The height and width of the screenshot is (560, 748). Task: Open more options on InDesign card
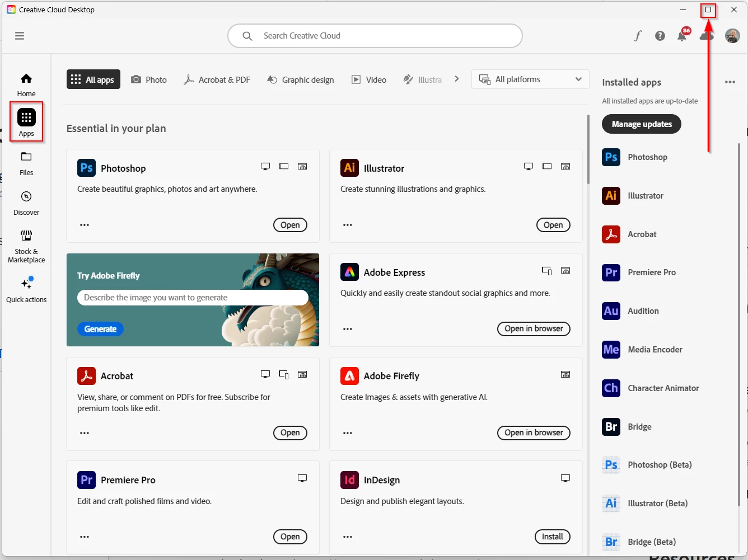click(x=348, y=537)
